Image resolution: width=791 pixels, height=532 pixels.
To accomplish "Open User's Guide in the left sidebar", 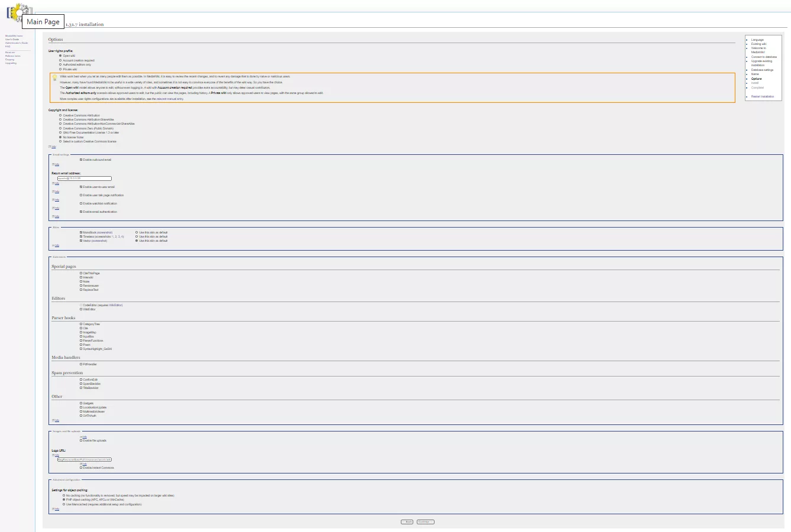I will click(12, 40).
